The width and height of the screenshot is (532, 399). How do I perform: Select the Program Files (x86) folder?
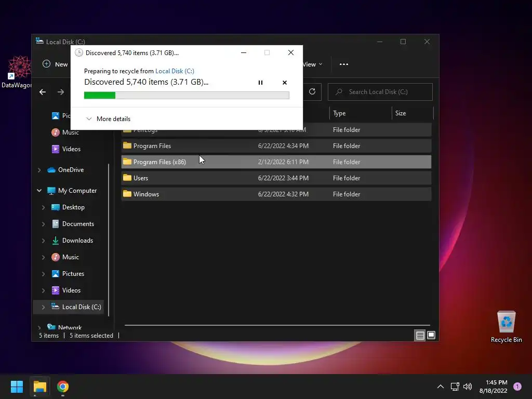[276, 162]
